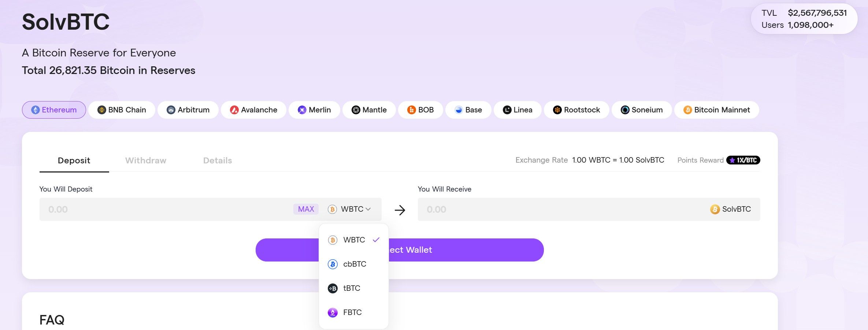Select the Ethereum network chip
Viewport: 868px width, 330px height.
(54, 110)
